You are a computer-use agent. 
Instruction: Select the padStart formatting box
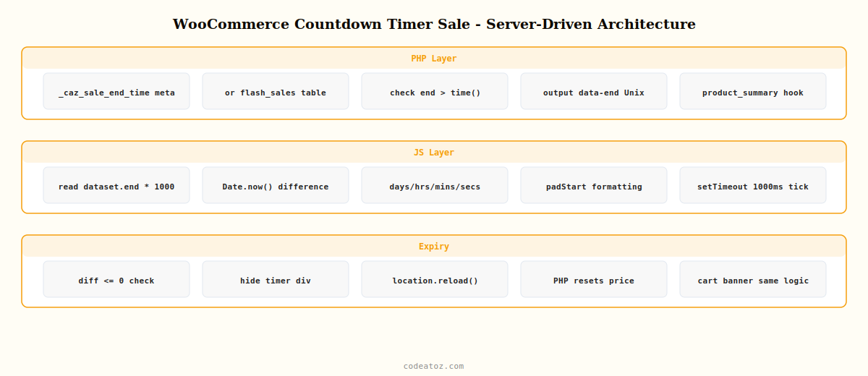click(594, 185)
